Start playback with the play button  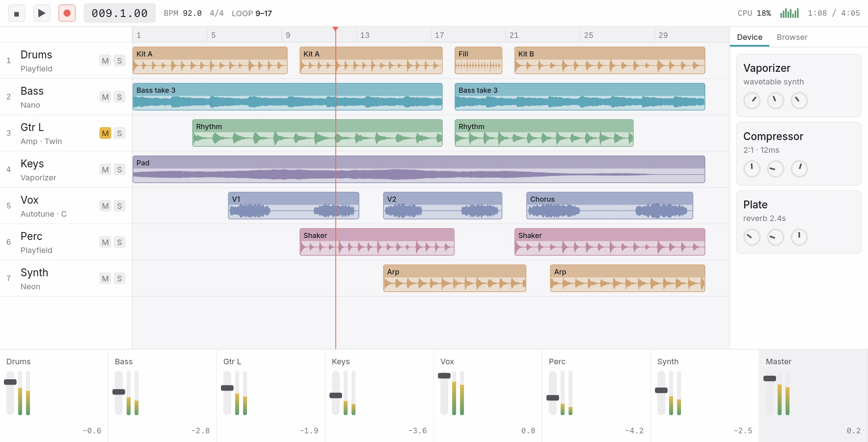[x=41, y=13]
